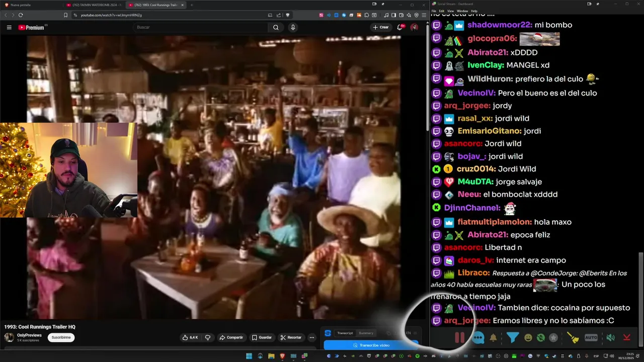The width and height of the screenshot is (644, 362).
Task: Close the Cool Runnings Trailer tab
Action: [x=183, y=5]
